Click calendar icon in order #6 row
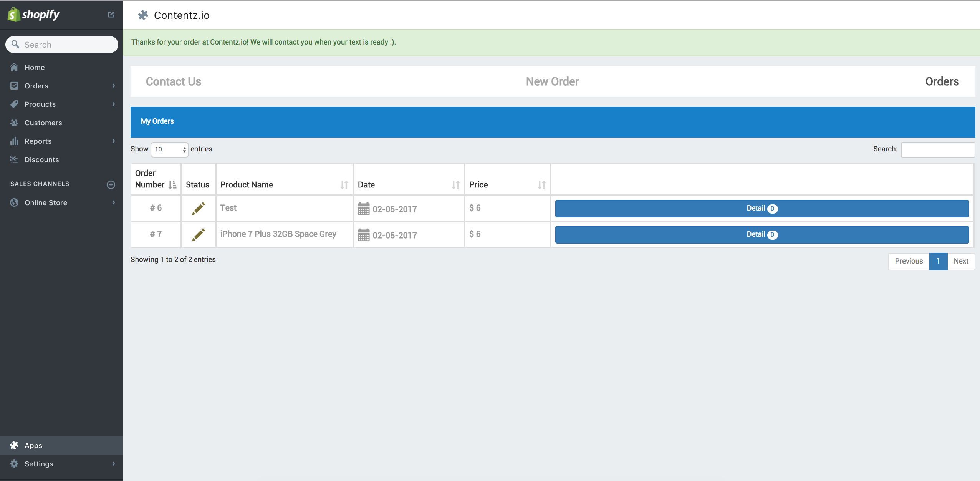 tap(364, 209)
